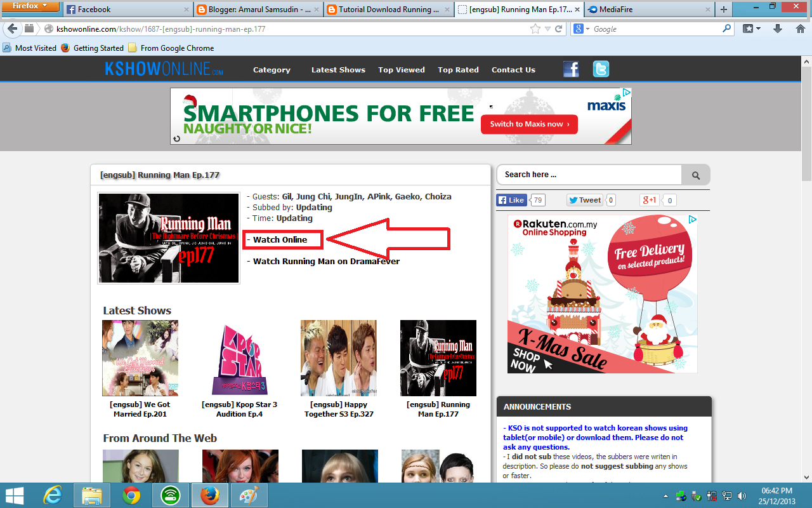Click the AdChoices icon on Rakuten ad
The height and width of the screenshot is (508, 812).
(x=692, y=220)
